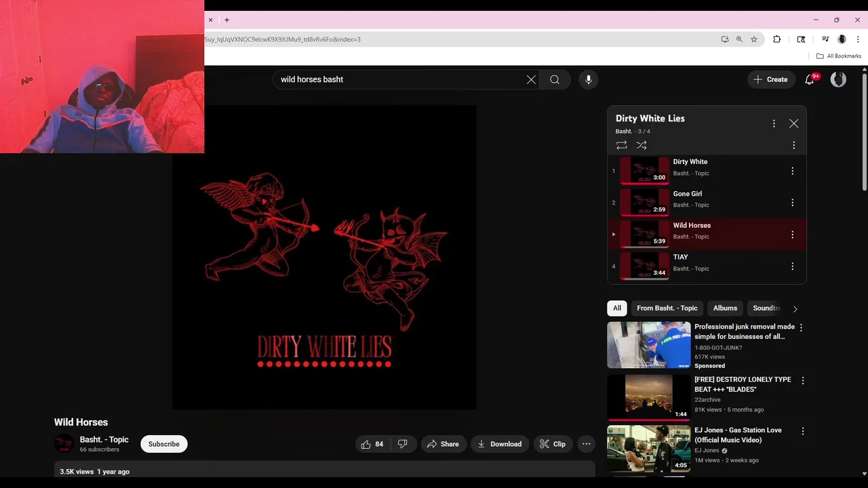Open menu for DESTROY LONELY type beat video

pyautogui.click(x=803, y=381)
